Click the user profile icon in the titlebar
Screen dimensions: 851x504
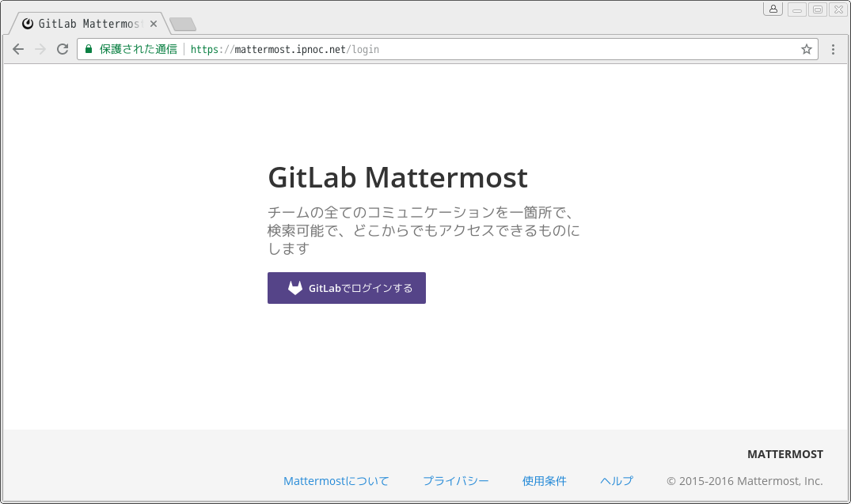(x=773, y=9)
